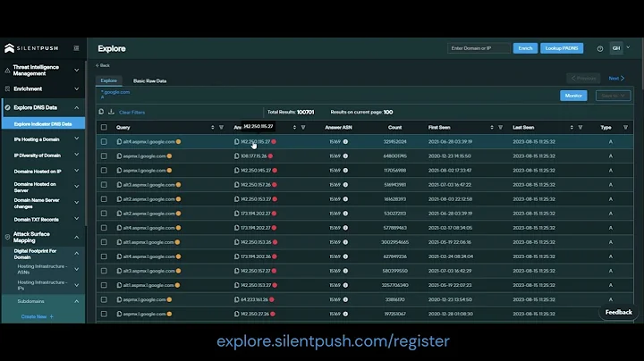644x361 pixels.
Task: Open ASN info icon in 64.233.161.26 row
Action: [x=345, y=299]
